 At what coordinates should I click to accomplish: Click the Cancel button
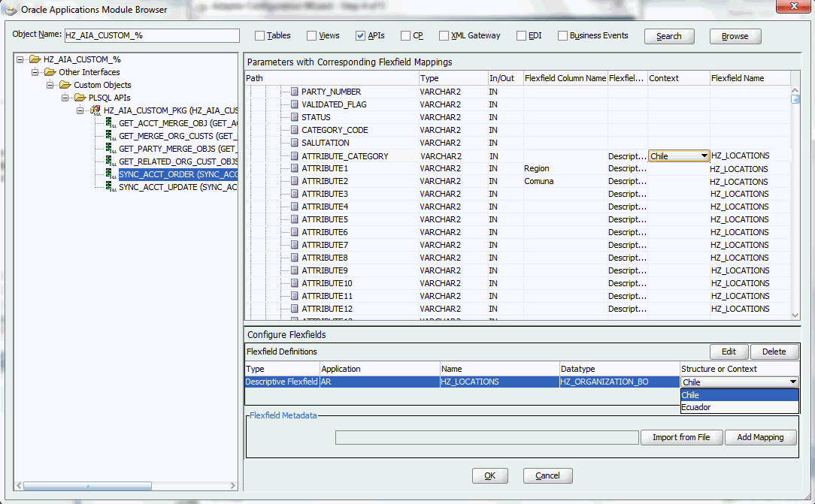pos(548,475)
